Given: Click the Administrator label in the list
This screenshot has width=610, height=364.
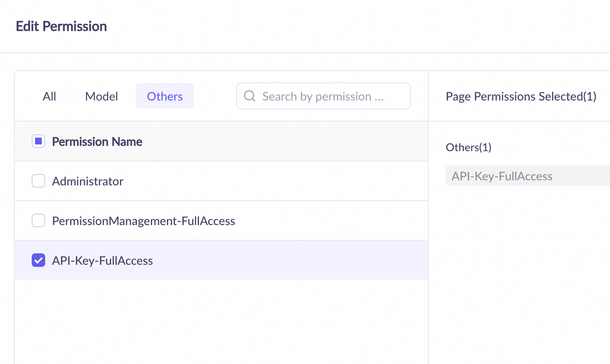Looking at the screenshot, I should tap(88, 182).
